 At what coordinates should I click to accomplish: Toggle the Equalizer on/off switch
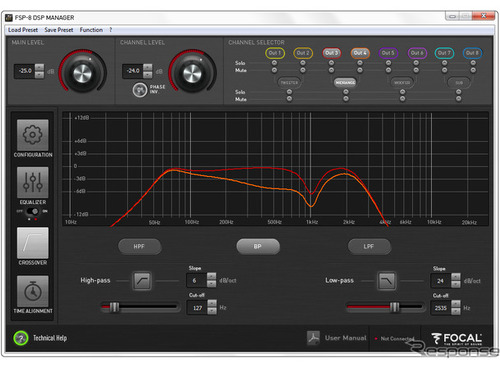point(33,211)
